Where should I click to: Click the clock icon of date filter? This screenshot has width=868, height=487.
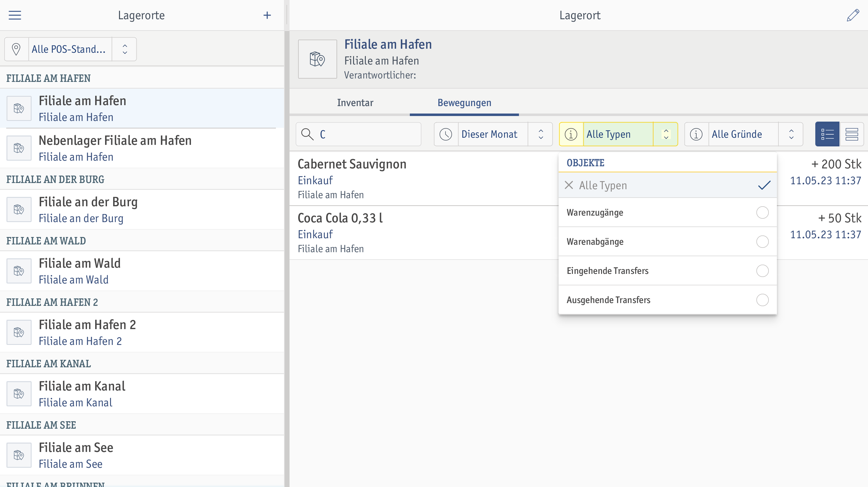tap(446, 134)
